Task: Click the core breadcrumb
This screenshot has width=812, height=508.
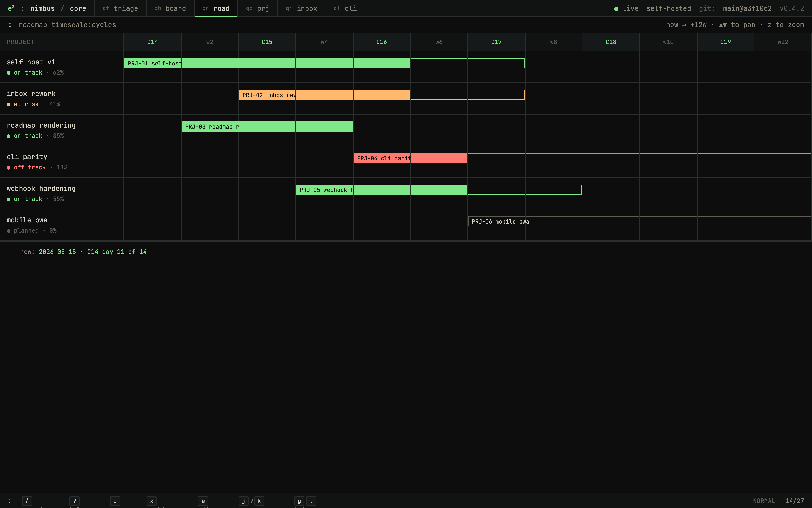Action: [78, 8]
